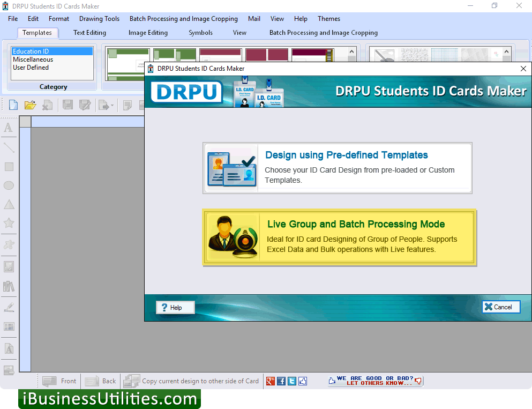Share via Facebook icon
Viewport: 532px width, 409px height.
pyautogui.click(x=281, y=381)
